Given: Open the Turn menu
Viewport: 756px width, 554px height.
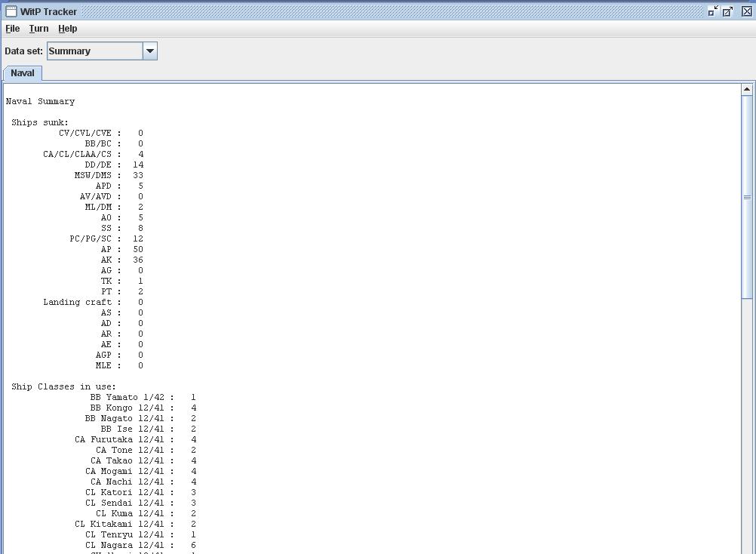Looking at the screenshot, I should [38, 29].
